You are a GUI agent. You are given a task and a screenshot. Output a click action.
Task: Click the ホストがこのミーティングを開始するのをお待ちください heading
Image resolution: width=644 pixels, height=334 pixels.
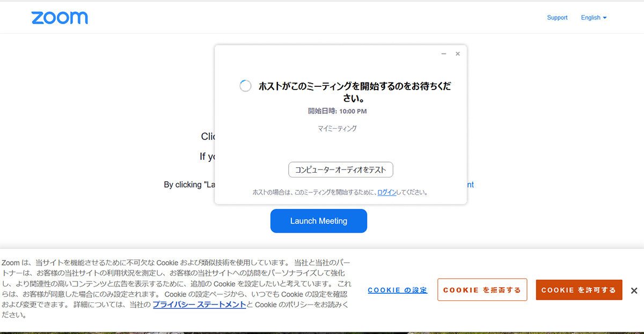coord(355,92)
